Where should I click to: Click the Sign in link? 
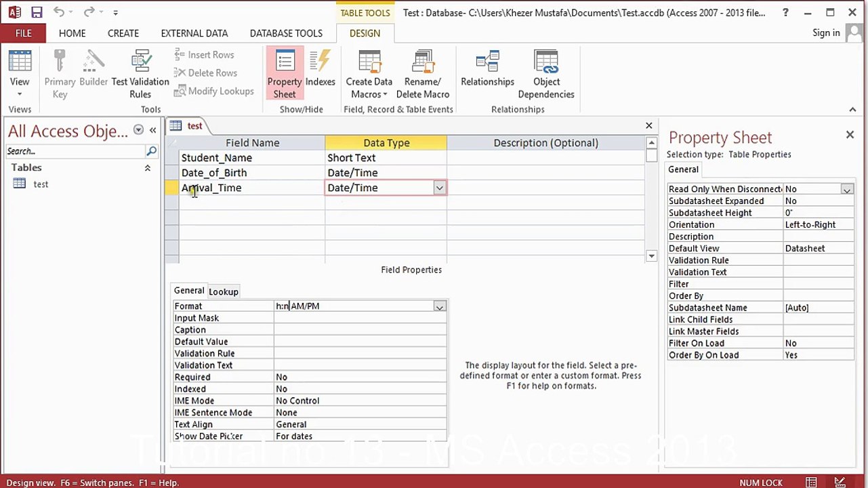pyautogui.click(x=826, y=33)
